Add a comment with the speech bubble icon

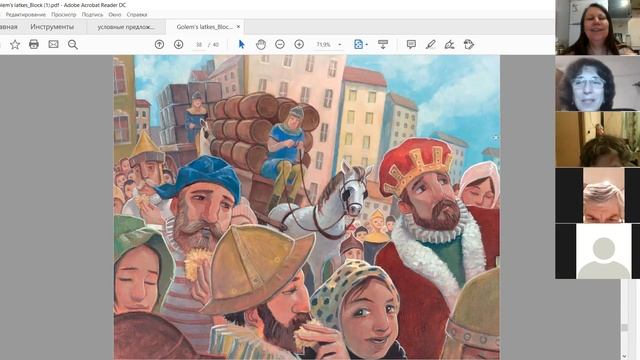pos(411,44)
